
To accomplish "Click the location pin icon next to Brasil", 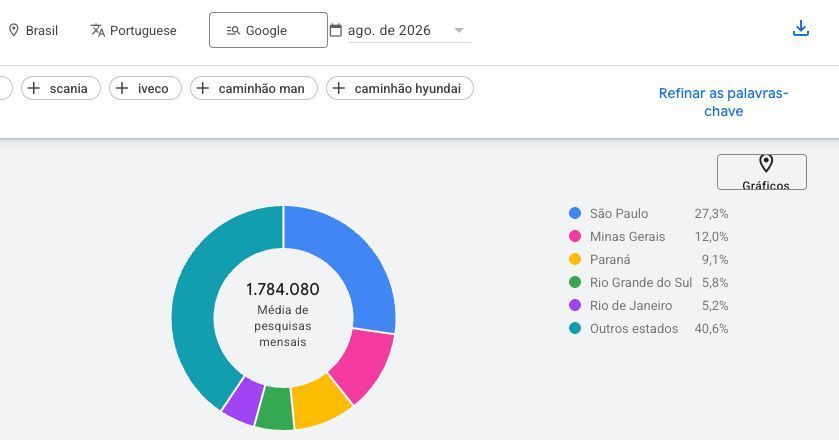I will (x=14, y=31).
